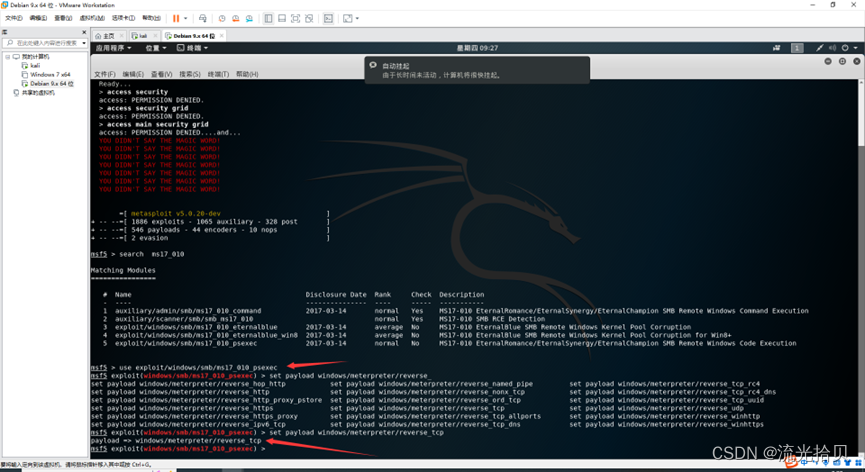Click the terminal vertical scrollbar

click(861, 267)
